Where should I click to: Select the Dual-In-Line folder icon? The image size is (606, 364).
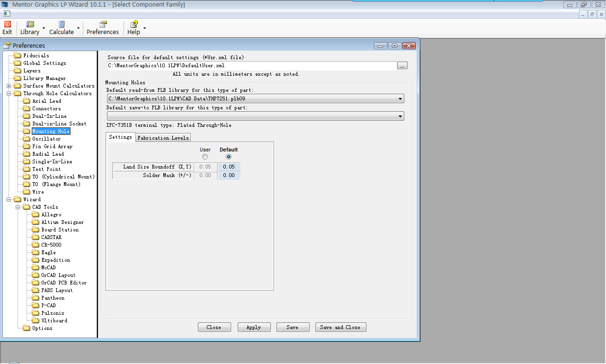[27, 116]
